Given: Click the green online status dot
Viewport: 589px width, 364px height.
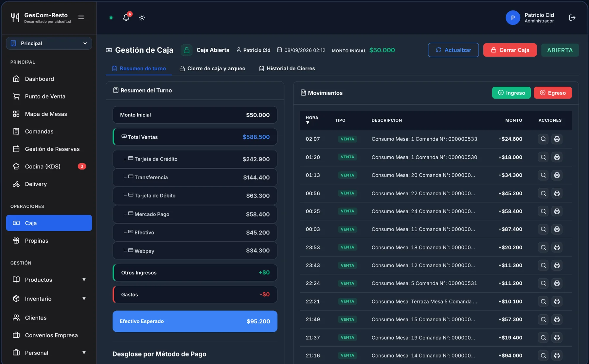Looking at the screenshot, I should pyautogui.click(x=111, y=18).
